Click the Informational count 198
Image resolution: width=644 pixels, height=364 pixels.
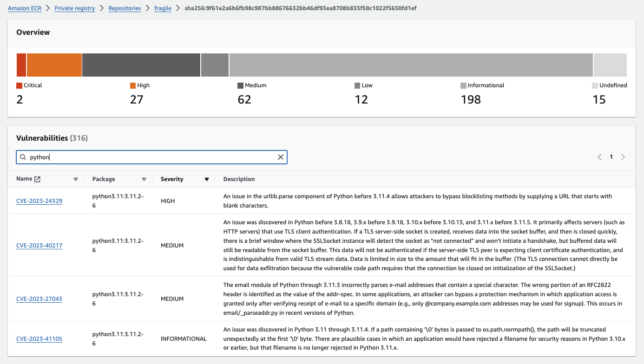point(471,99)
